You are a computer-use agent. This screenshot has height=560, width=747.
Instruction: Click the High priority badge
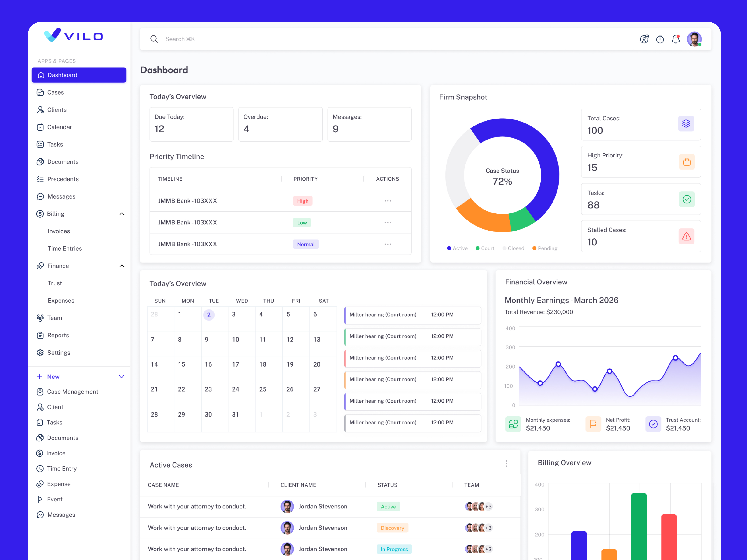(x=303, y=201)
